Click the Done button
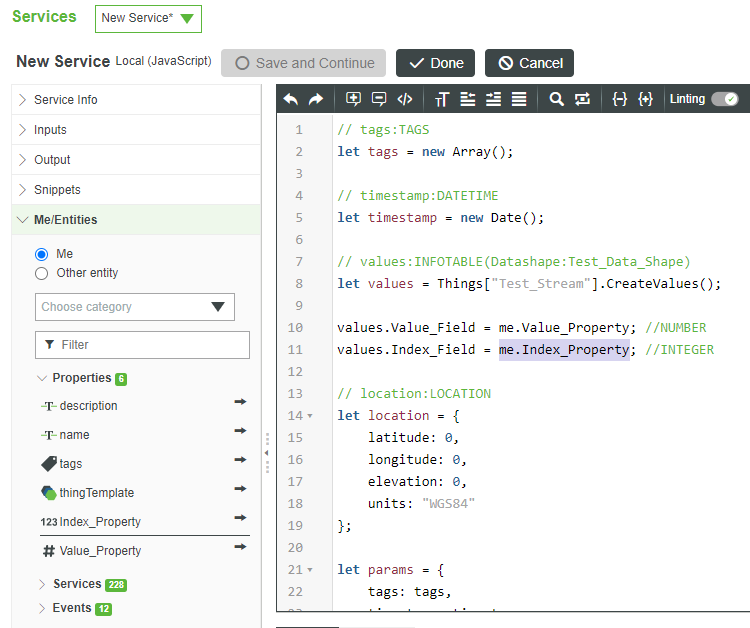750x628 pixels. pyautogui.click(x=435, y=63)
